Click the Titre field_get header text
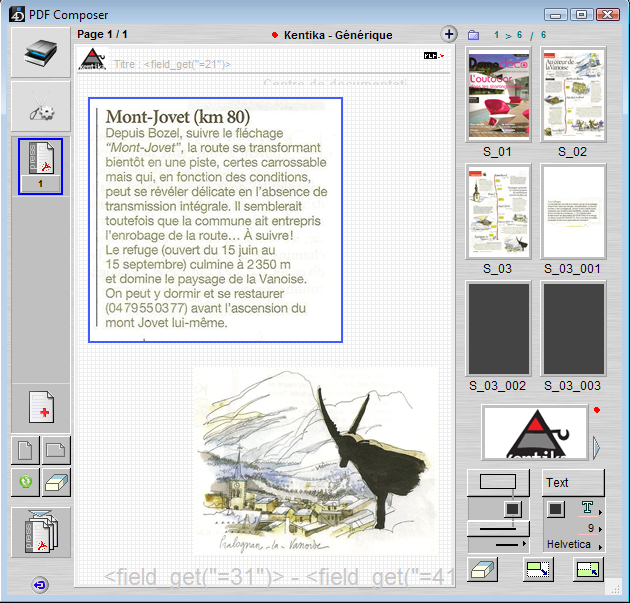The image size is (630, 603). (x=172, y=64)
